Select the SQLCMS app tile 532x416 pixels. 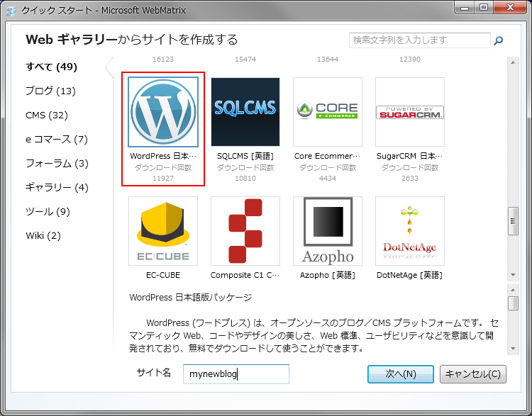pos(245,112)
